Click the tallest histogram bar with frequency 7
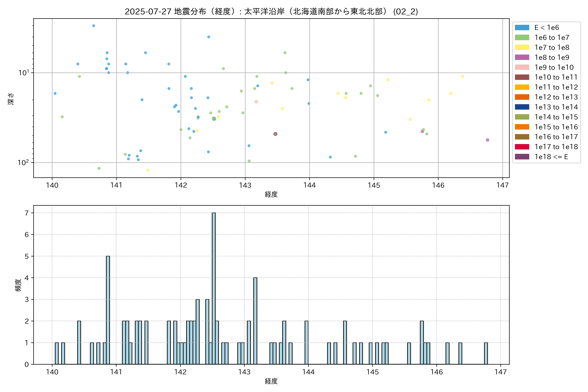Screen dimensions: 588x392 coord(214,287)
